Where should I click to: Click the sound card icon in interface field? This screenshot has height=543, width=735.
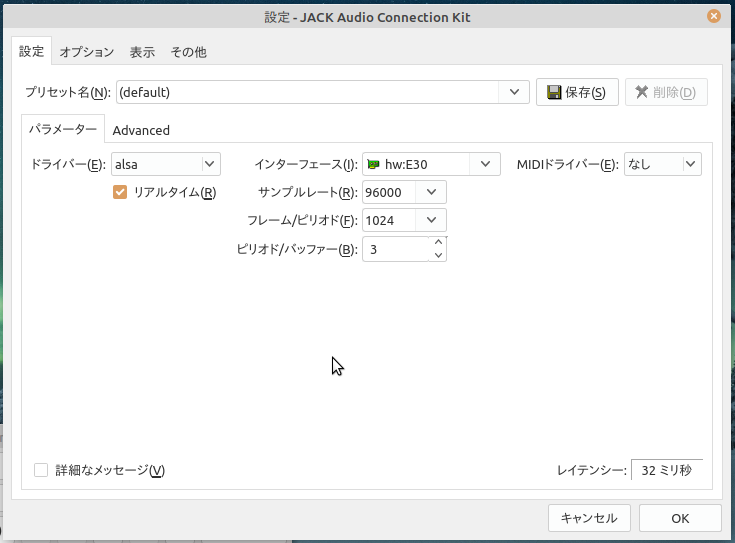tap(373, 164)
